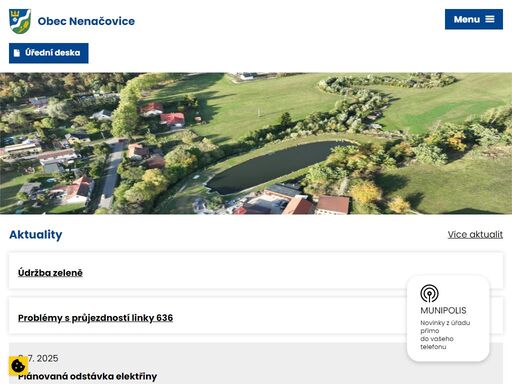Open Problémy s průjezdností linky 636
512x384 pixels.
click(95, 318)
